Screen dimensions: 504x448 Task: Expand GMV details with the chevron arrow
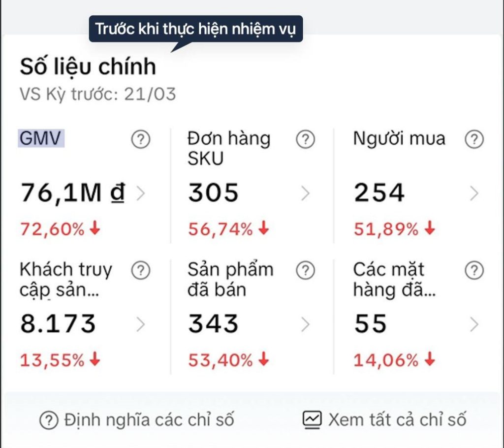pos(140,194)
